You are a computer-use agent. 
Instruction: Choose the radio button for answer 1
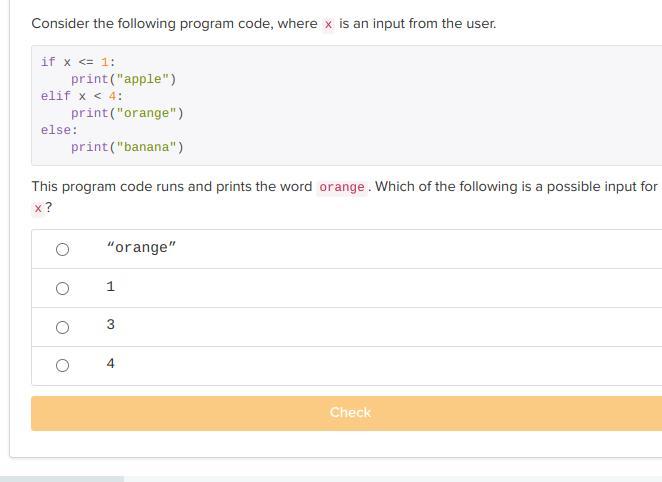click(62, 288)
